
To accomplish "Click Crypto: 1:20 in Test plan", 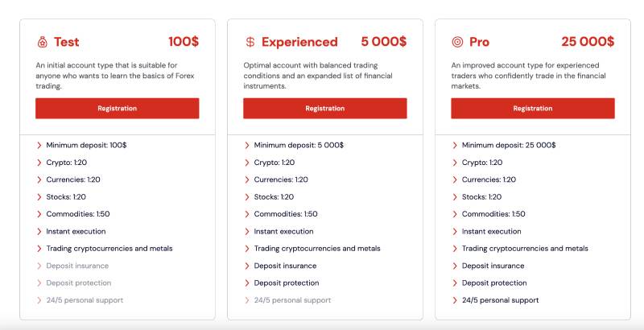I will point(67,163).
